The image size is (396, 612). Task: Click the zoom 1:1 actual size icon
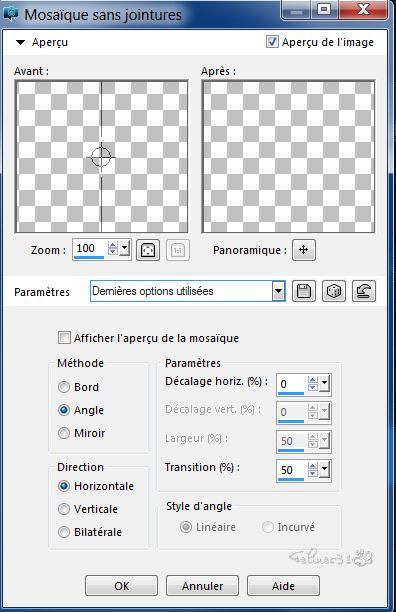click(x=178, y=250)
